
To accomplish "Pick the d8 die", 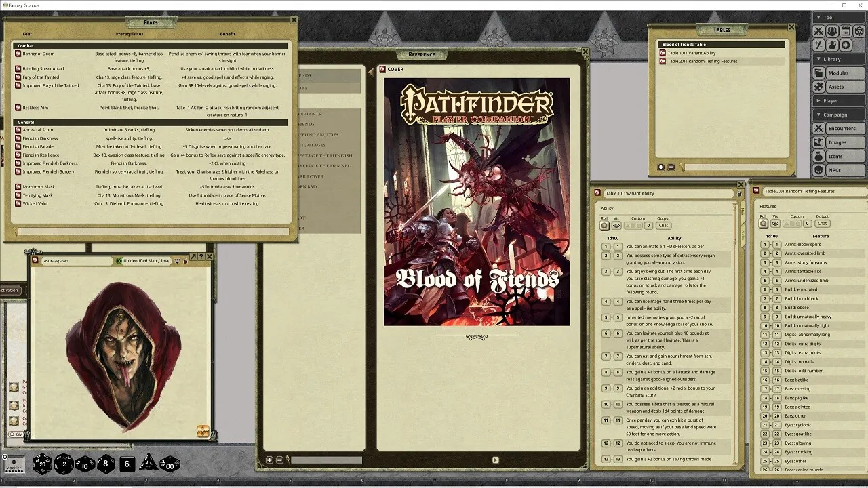I will pos(106,464).
